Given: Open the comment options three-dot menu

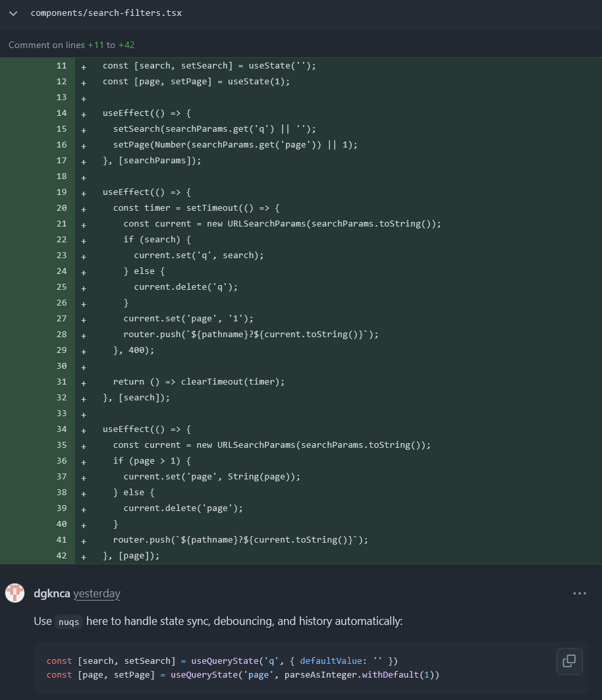Looking at the screenshot, I should coord(579,593).
